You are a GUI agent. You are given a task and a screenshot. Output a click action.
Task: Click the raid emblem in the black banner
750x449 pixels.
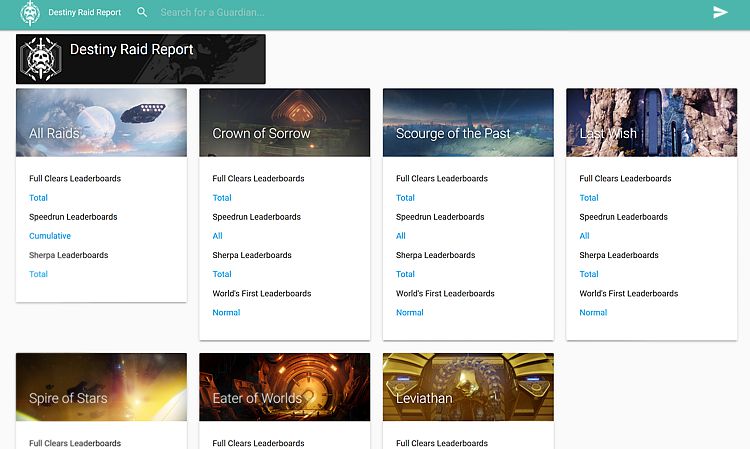pos(41,59)
